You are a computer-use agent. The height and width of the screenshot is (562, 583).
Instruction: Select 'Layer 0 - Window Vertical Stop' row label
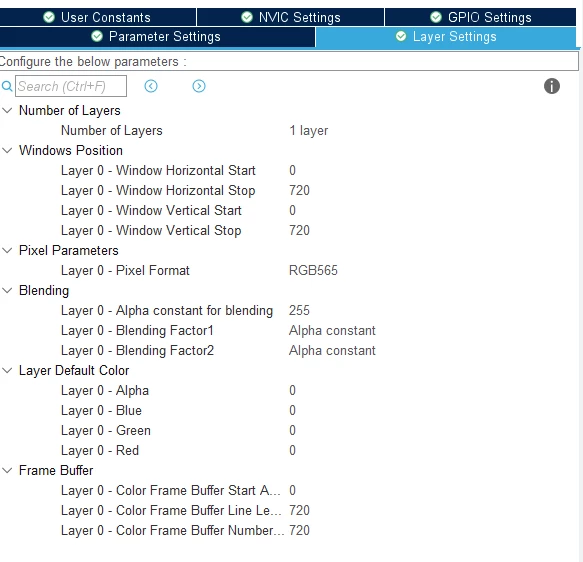[151, 230]
